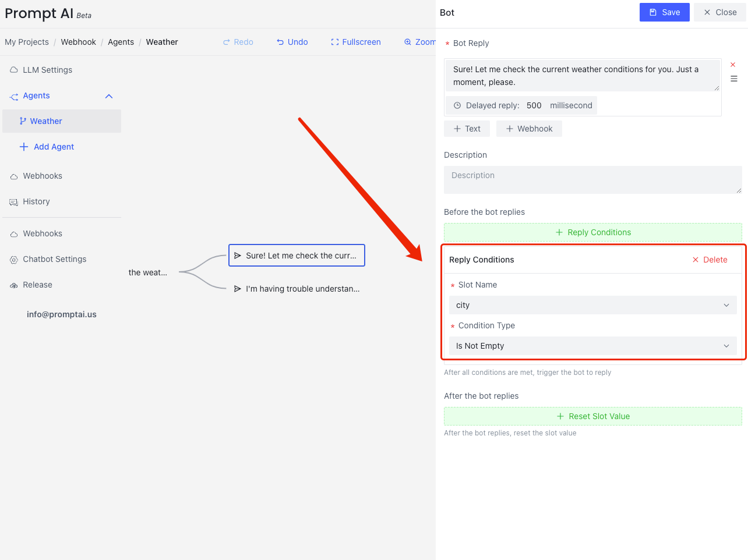Click the cloud icon beside LLM Settings
This screenshot has height=560, width=748.
(x=14, y=70)
